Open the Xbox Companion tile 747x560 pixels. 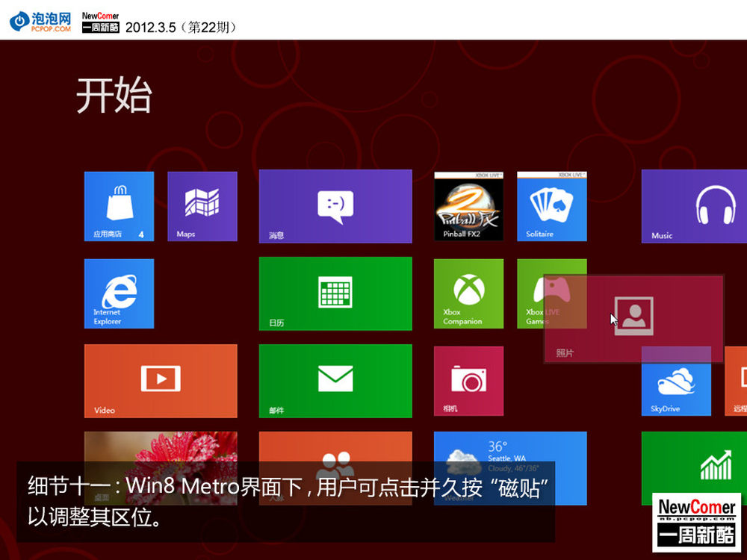[x=468, y=293]
